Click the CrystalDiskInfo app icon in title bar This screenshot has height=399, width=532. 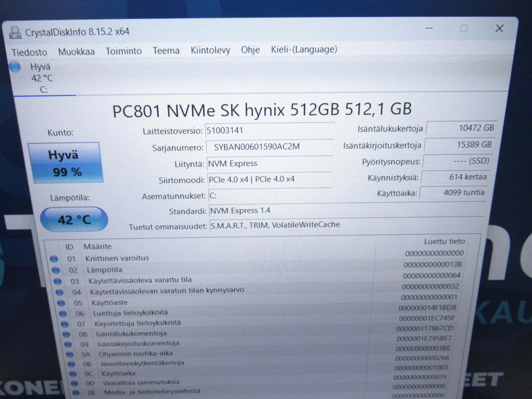[15, 33]
